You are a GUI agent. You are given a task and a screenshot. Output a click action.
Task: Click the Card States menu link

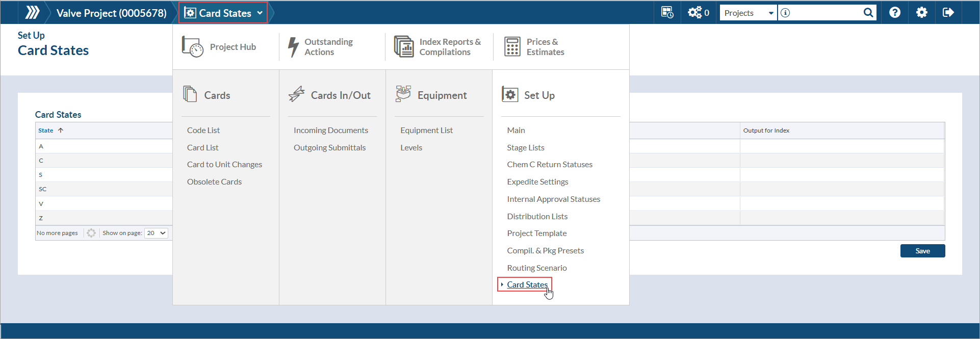pyautogui.click(x=527, y=285)
